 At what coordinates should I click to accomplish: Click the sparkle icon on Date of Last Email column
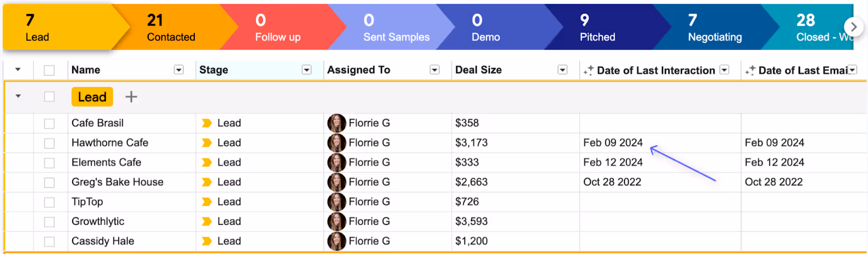[750, 70]
